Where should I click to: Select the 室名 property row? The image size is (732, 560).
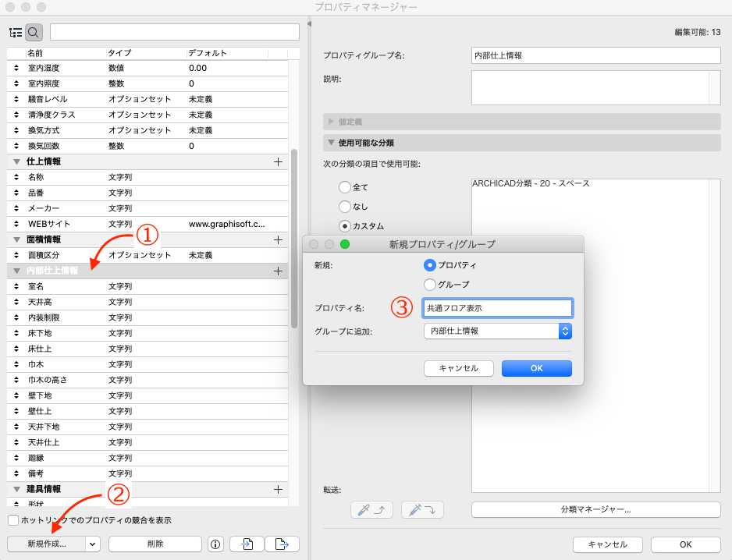147,286
